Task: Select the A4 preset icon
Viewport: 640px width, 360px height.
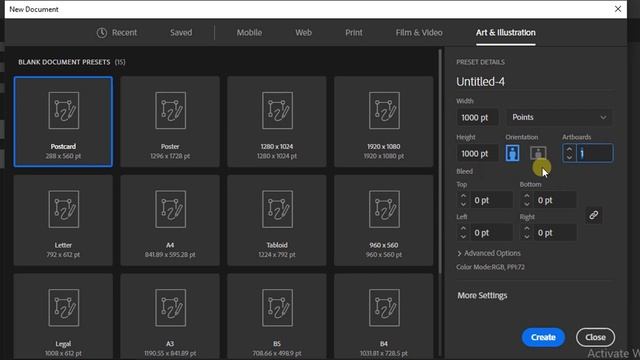Action: click(x=171, y=209)
